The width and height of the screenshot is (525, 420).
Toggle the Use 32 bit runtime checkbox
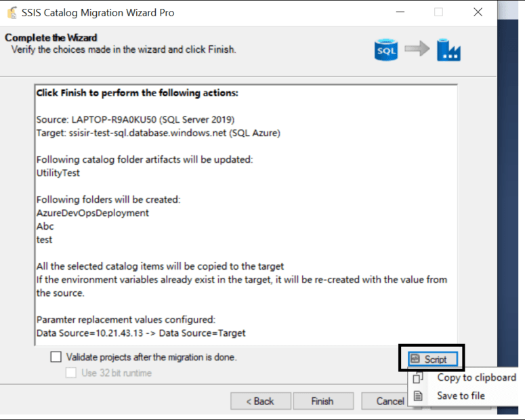[71, 373]
